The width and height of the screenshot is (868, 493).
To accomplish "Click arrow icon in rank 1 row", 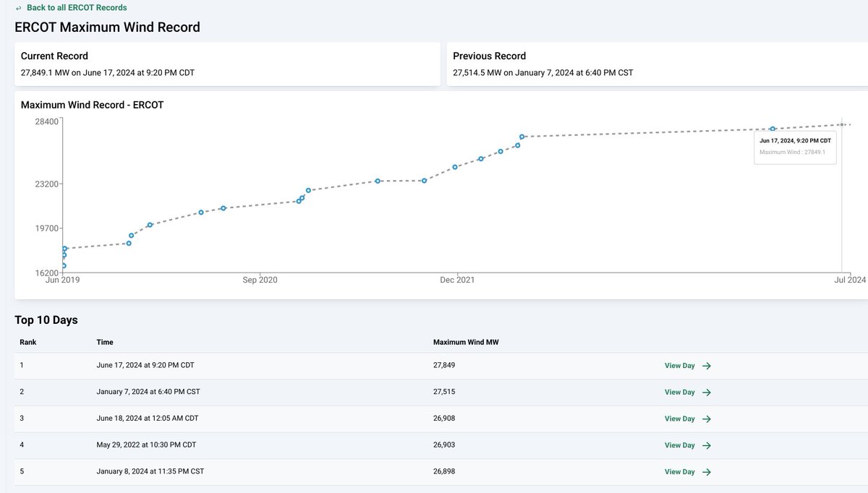I will 707,366.
